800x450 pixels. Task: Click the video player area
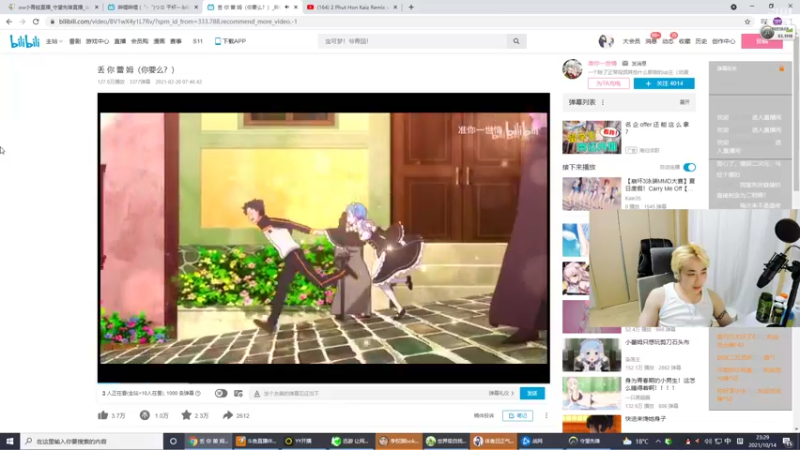click(x=323, y=236)
